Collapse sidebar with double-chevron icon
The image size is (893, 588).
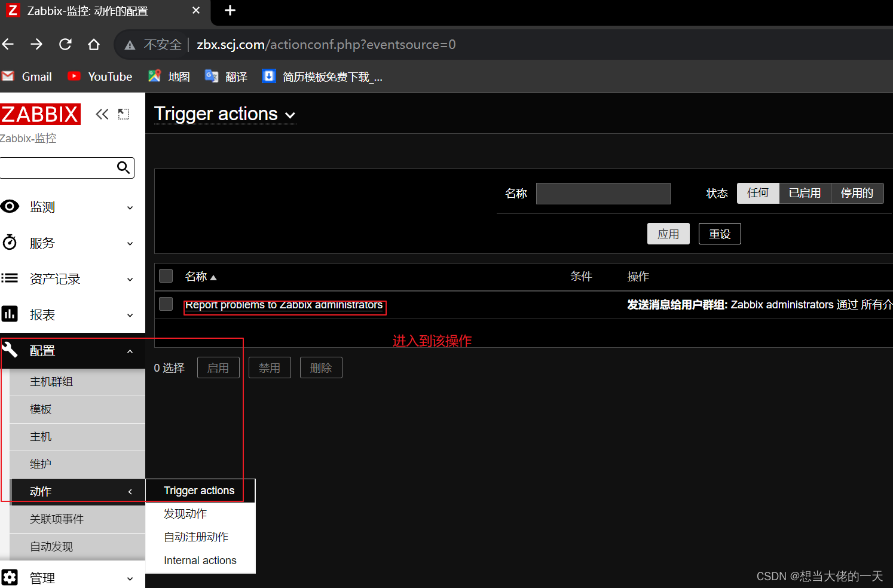pyautogui.click(x=102, y=114)
